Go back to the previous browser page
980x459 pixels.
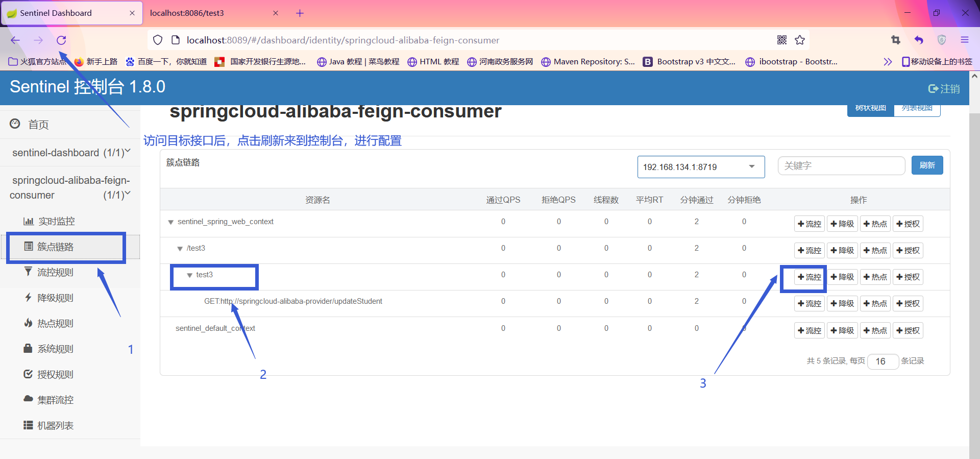point(15,40)
